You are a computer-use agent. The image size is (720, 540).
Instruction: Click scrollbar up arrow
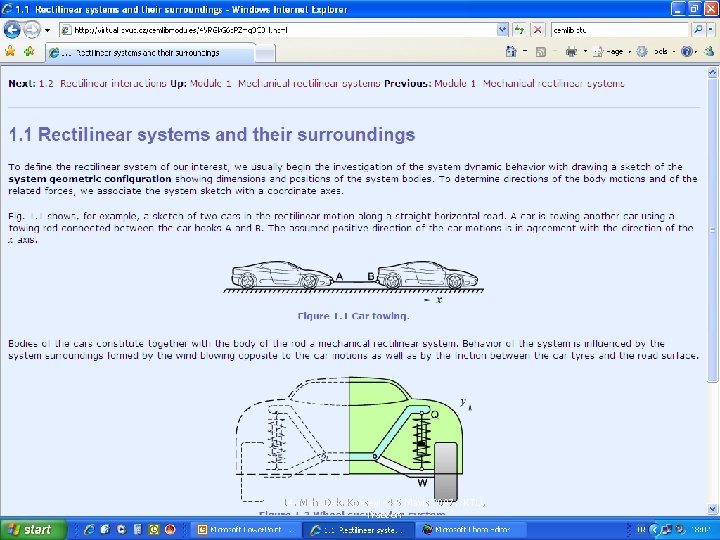[712, 72]
